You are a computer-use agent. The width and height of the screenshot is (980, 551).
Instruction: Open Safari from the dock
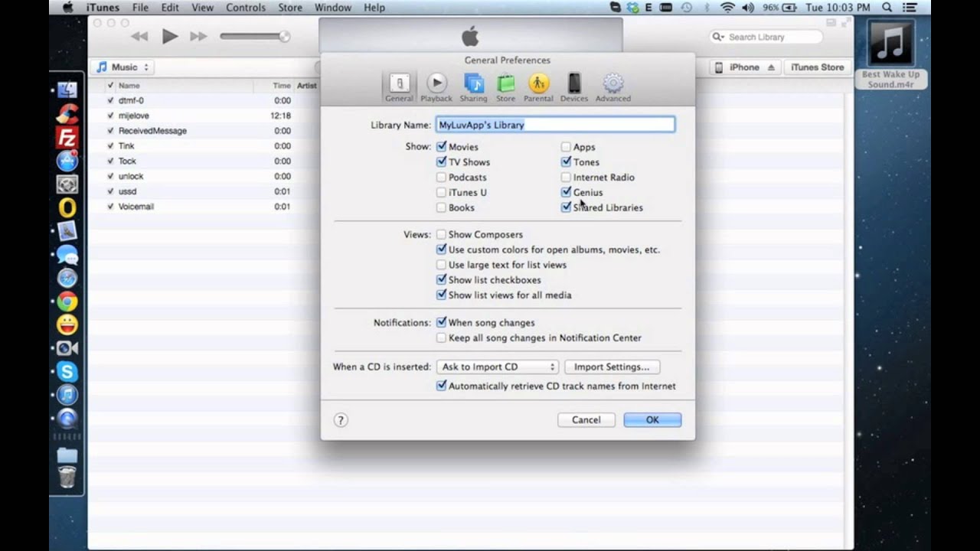point(67,279)
